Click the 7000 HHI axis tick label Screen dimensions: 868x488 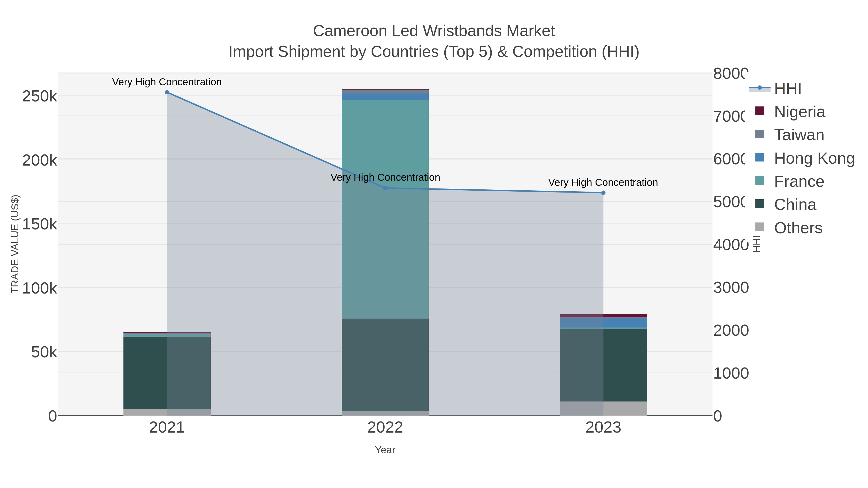[730, 117]
